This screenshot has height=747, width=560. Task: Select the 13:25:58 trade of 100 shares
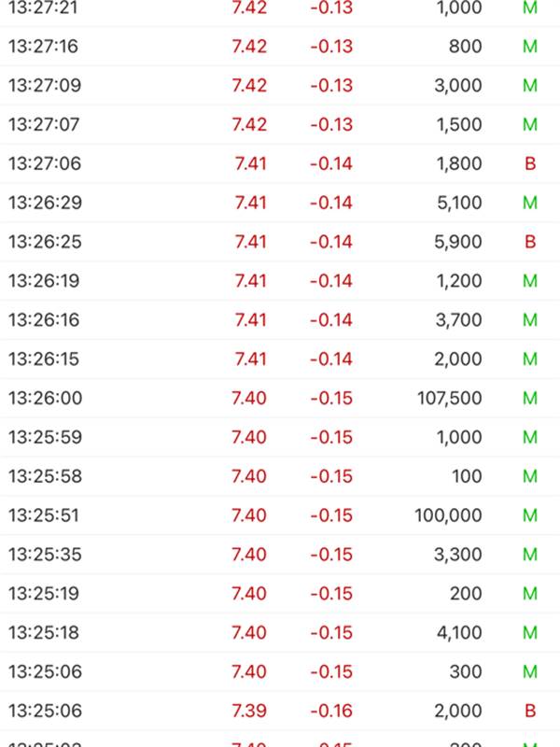click(x=280, y=476)
